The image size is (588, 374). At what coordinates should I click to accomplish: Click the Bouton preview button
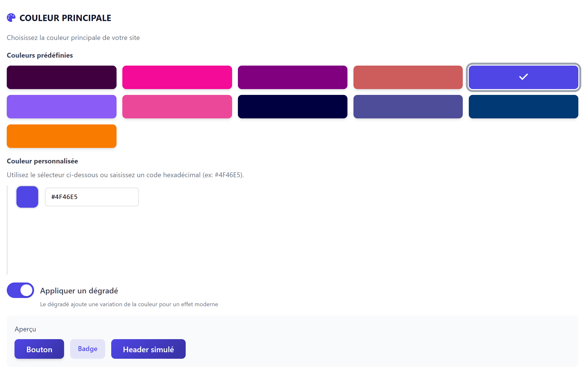tap(39, 349)
